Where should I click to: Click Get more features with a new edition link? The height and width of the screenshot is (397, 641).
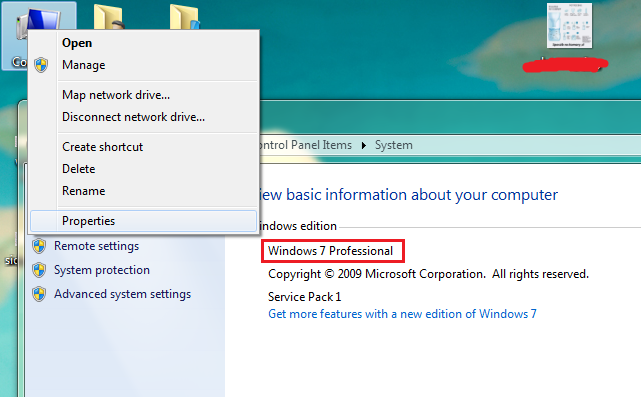(x=402, y=314)
